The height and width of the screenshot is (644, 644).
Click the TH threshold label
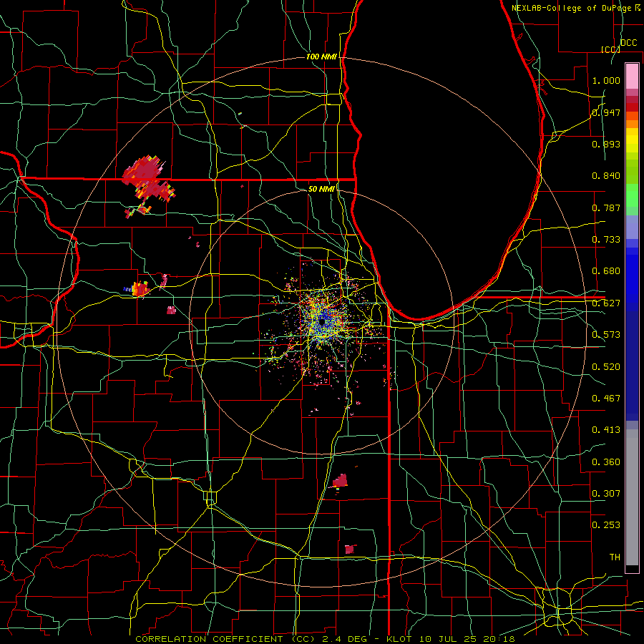tap(615, 557)
